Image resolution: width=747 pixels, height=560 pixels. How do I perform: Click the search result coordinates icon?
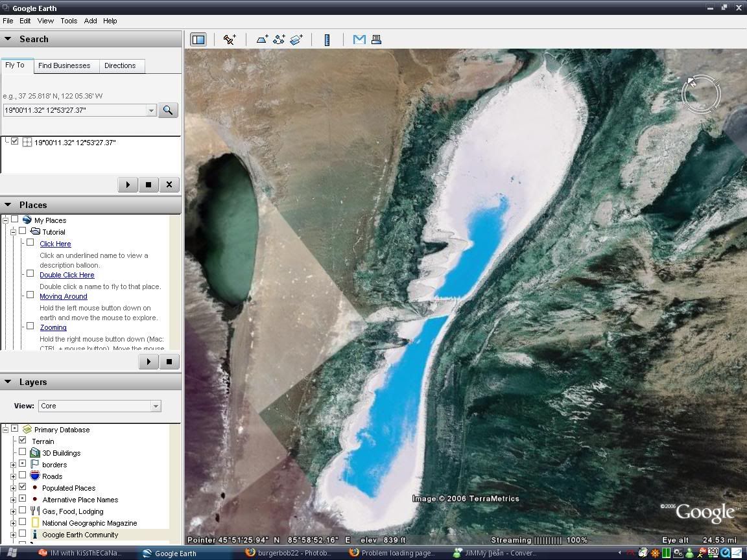point(27,142)
